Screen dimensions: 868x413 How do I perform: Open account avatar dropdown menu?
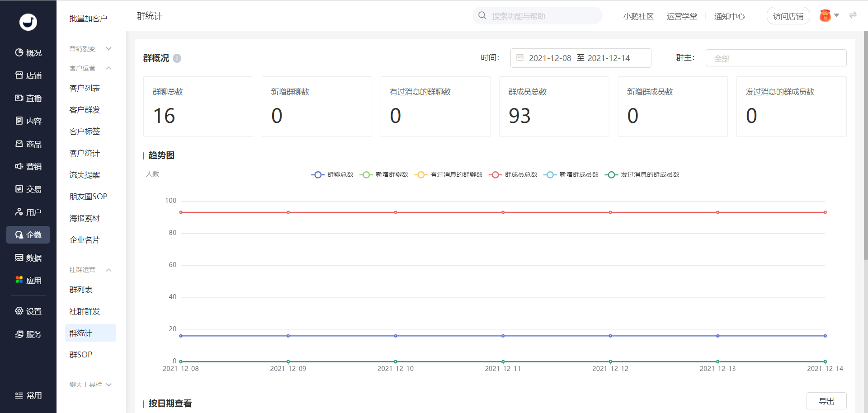coord(830,16)
